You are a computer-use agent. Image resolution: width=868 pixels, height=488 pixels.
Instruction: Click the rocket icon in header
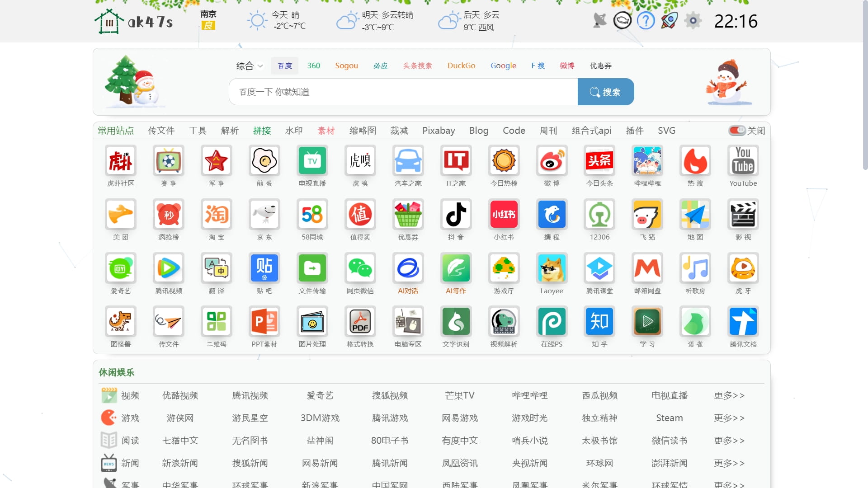pyautogui.click(x=669, y=21)
